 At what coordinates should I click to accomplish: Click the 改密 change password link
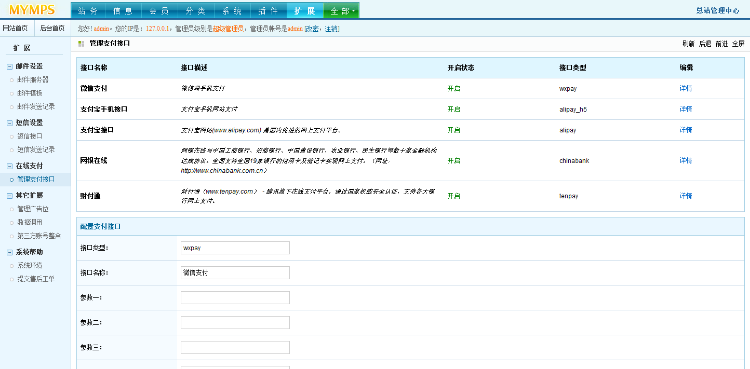[x=313, y=29]
